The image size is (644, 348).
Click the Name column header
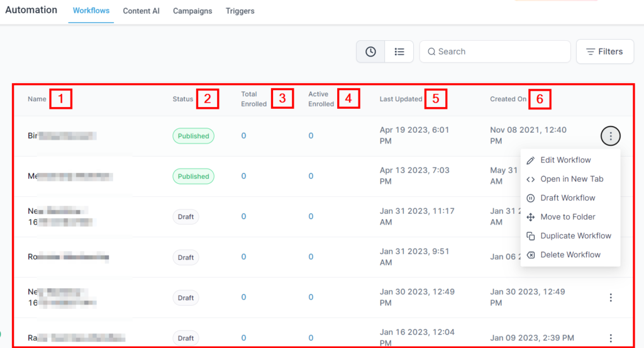pos(37,99)
